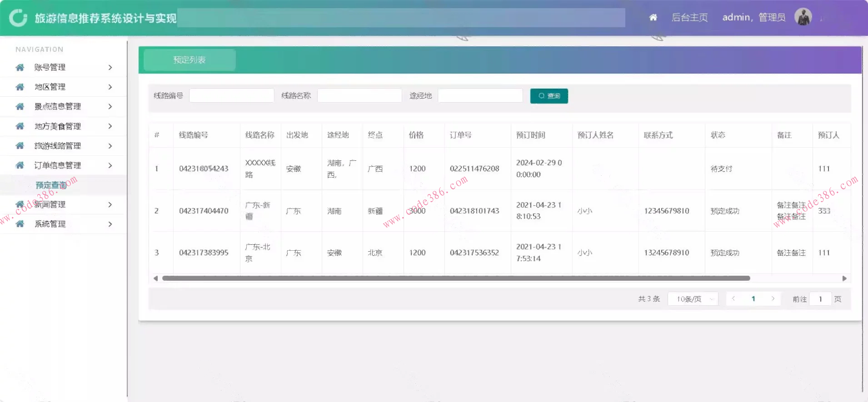Select the 预定列表 tab
868x402 pixels.
tap(190, 60)
